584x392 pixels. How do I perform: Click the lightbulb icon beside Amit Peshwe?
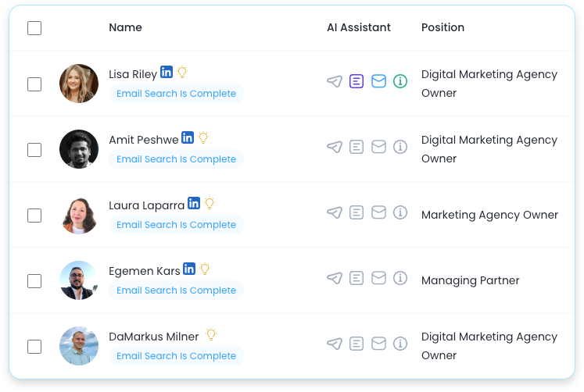pos(203,137)
